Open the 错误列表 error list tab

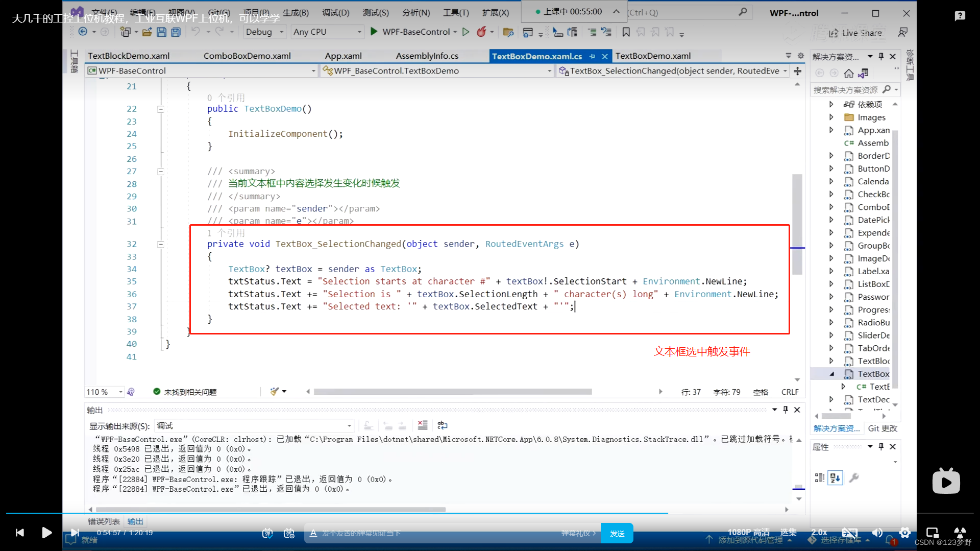(104, 521)
